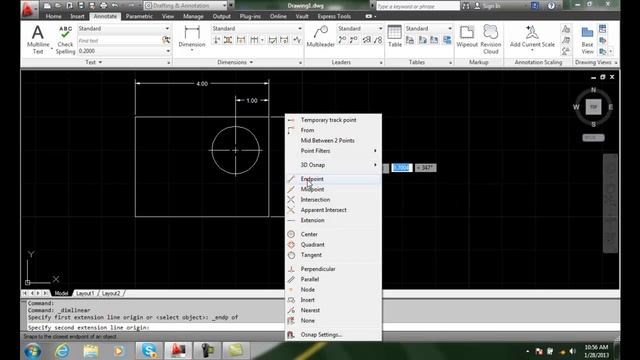Click the New file icon in quick access toolbar
The width and height of the screenshot is (640, 360).
point(47,6)
